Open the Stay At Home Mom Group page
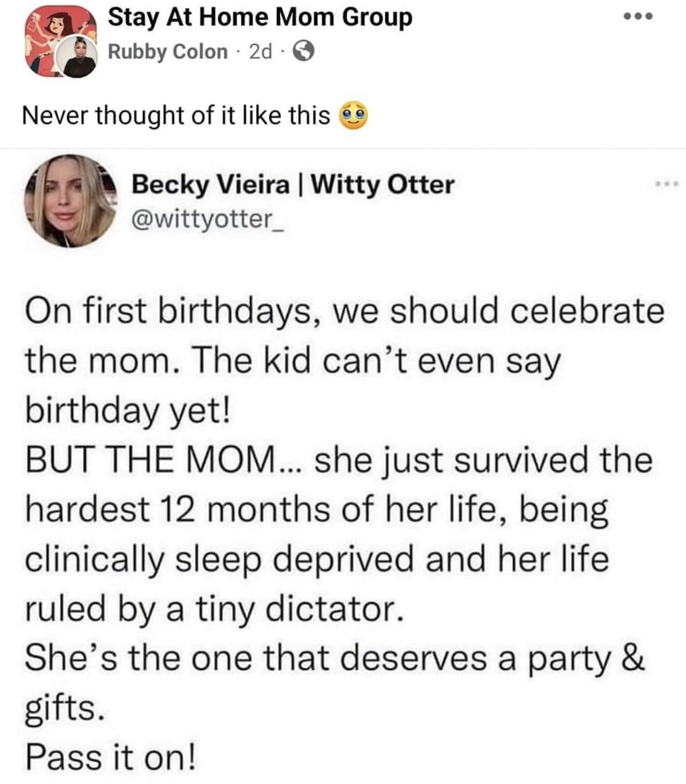This screenshot has width=686, height=784. coord(259,18)
